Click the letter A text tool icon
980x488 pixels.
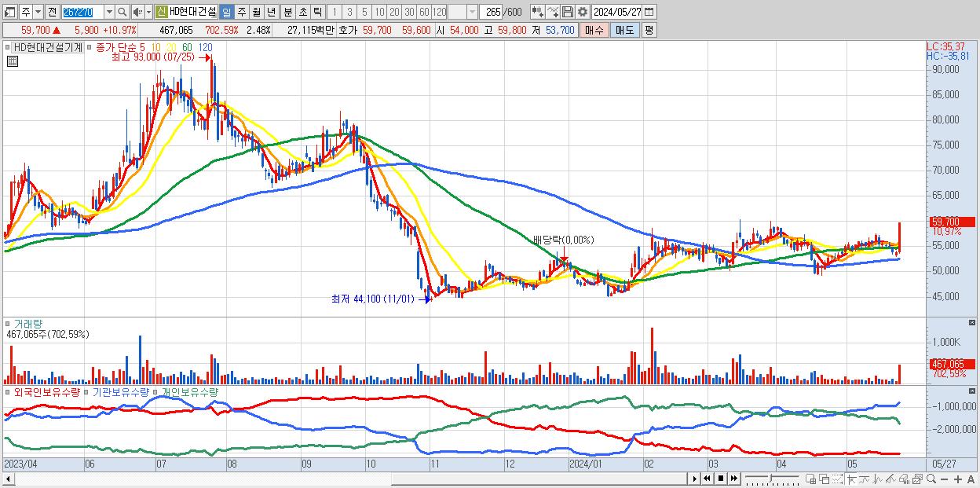[971, 479]
